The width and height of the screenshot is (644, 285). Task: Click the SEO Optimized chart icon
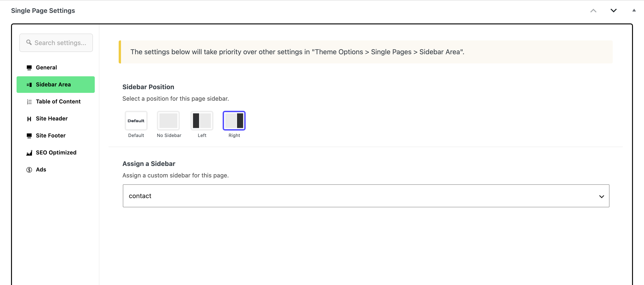(29, 153)
